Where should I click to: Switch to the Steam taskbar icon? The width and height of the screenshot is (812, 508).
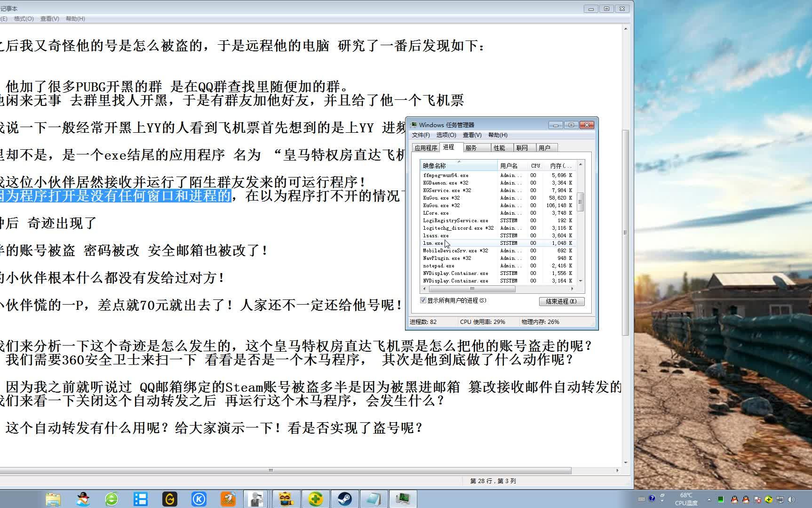(x=344, y=499)
